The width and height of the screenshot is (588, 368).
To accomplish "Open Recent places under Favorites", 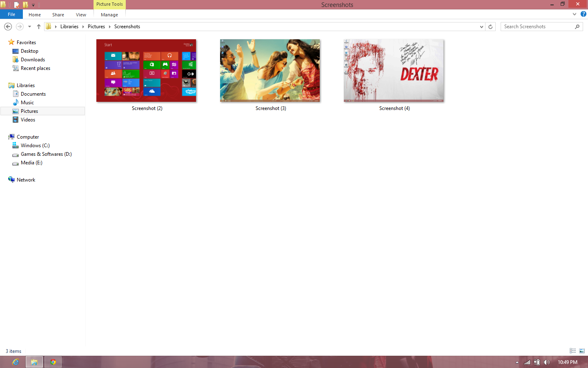I will click(x=36, y=68).
